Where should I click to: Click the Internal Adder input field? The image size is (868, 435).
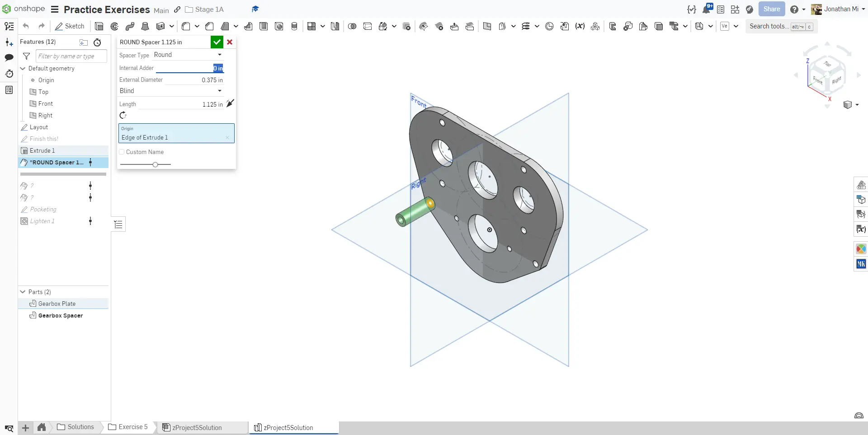click(x=189, y=68)
